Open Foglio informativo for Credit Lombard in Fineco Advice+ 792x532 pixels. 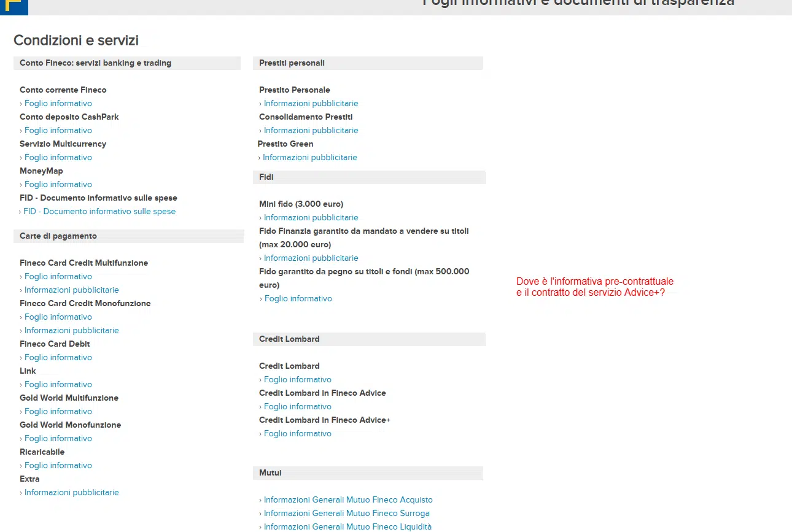[297, 434]
